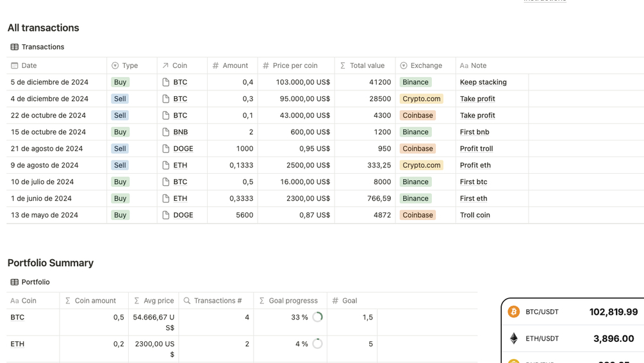
Task: Click the table icon beside the Transactions view
Action: 14,47
